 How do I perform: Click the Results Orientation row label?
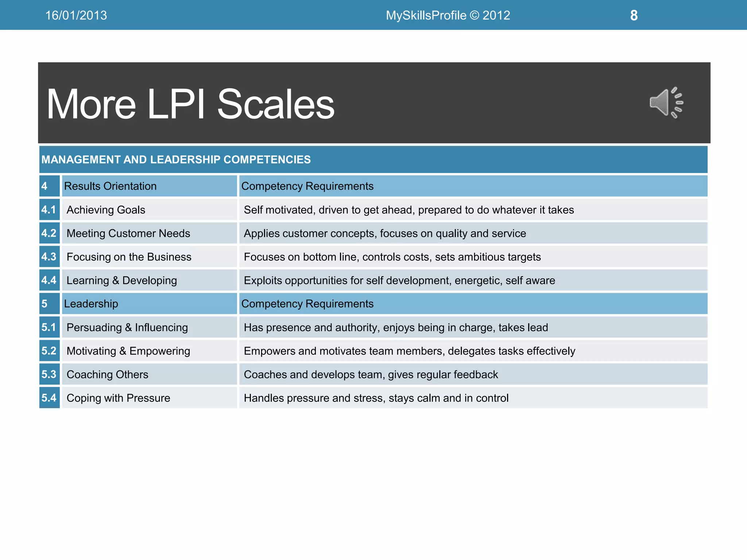[110, 186]
